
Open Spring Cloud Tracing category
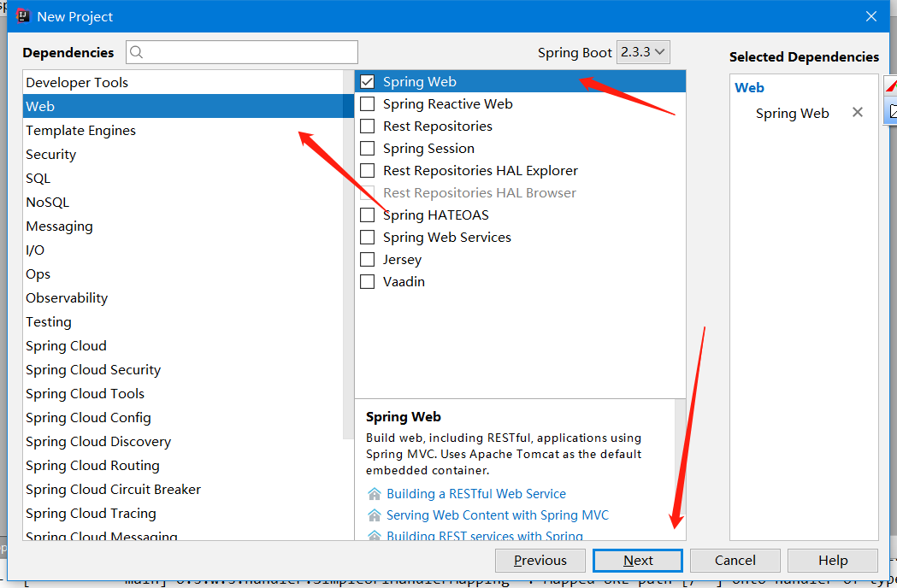[183, 514]
